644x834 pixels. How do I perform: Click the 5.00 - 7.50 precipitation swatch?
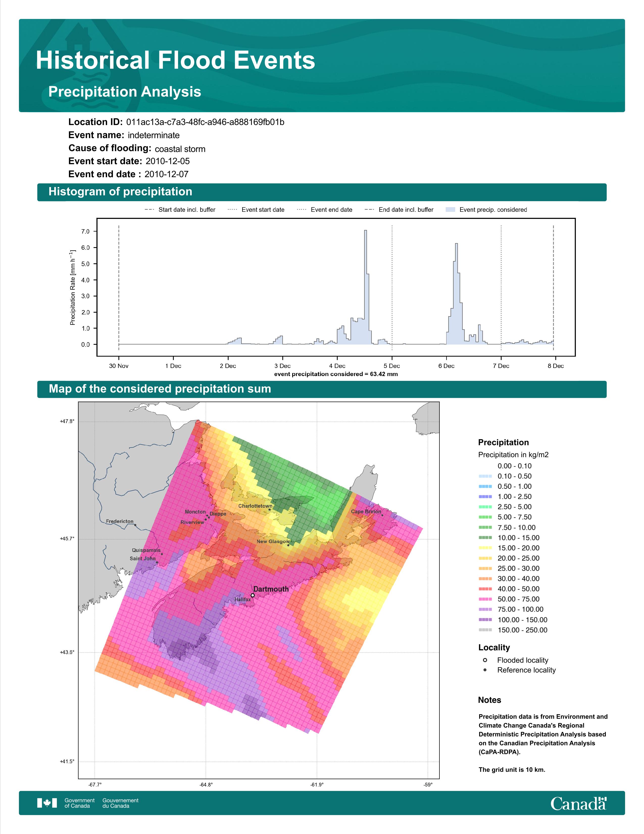485,517
